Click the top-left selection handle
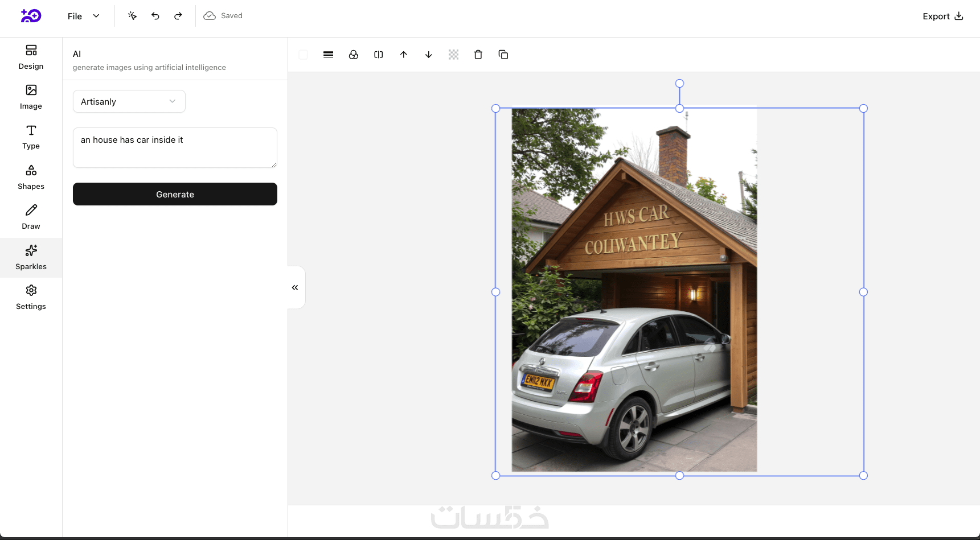Screen dimensions: 980x540 (x=495, y=108)
